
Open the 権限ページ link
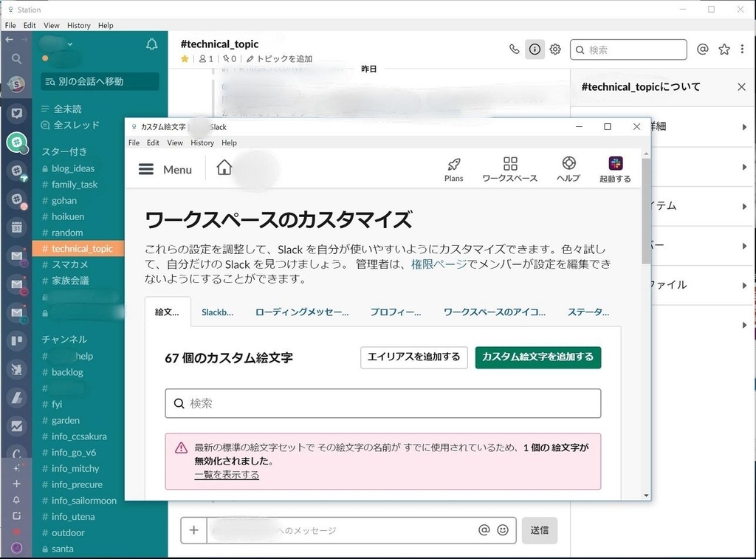[439, 264]
